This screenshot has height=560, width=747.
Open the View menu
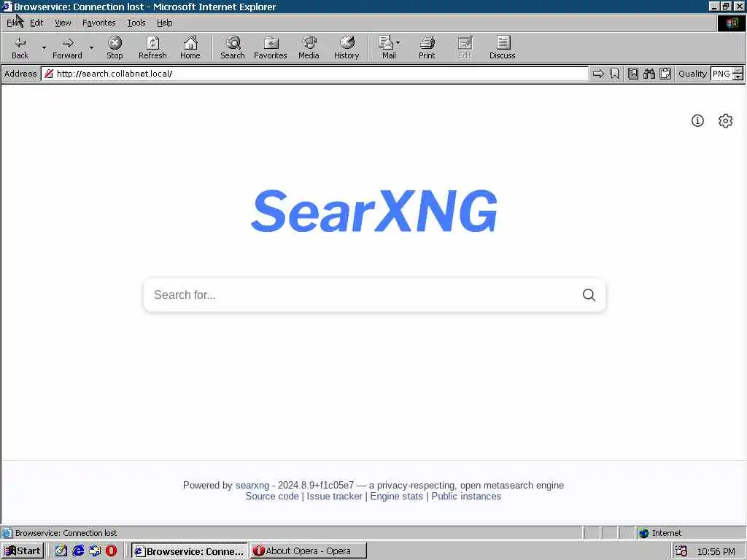coord(63,23)
